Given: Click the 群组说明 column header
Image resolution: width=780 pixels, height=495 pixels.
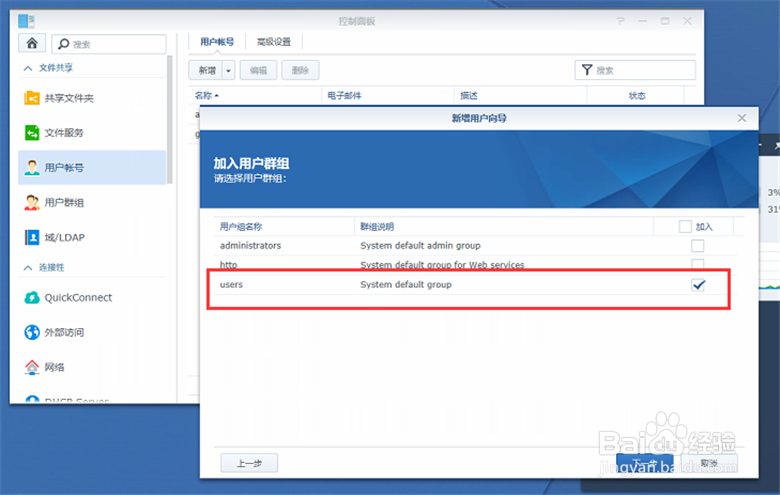Looking at the screenshot, I should 377,227.
